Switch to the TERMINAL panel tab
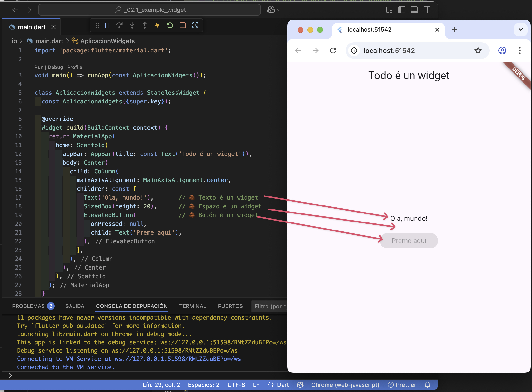532x392 pixels. (193, 306)
